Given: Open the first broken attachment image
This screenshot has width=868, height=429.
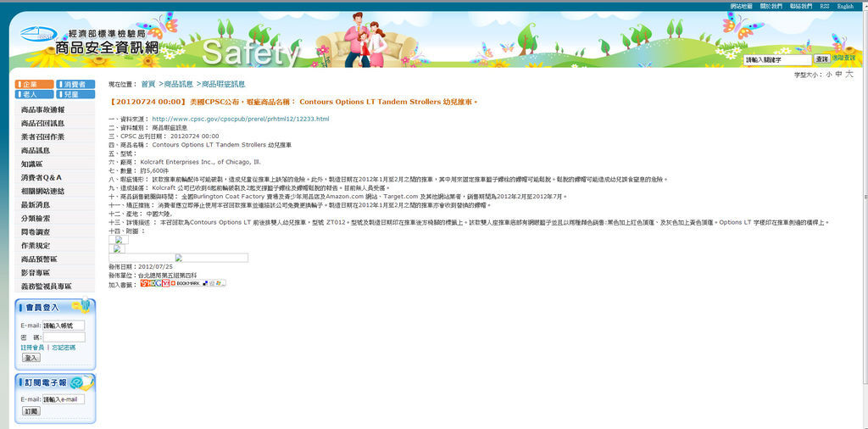Looking at the screenshot, I should coord(119,240).
